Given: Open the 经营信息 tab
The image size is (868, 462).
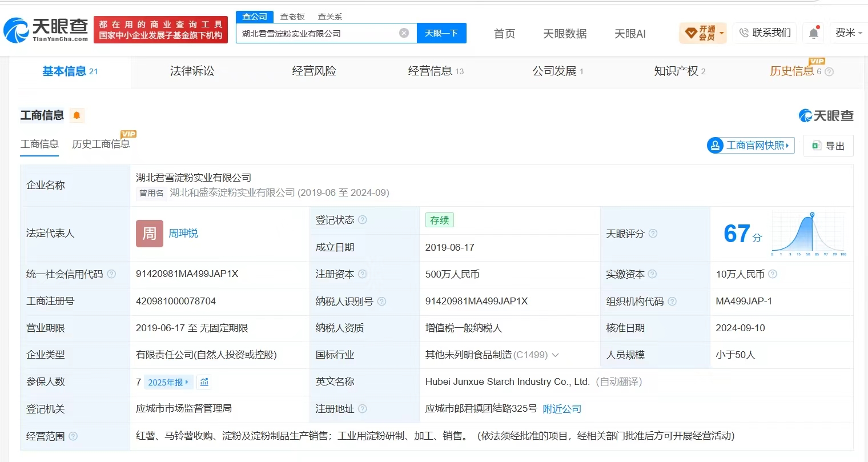Looking at the screenshot, I should 436,71.
